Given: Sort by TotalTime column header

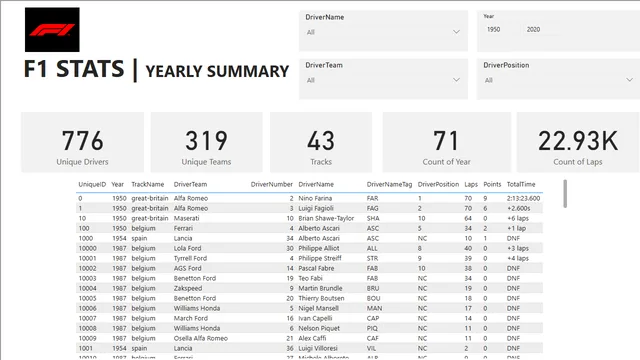Looking at the screenshot, I should [x=521, y=184].
